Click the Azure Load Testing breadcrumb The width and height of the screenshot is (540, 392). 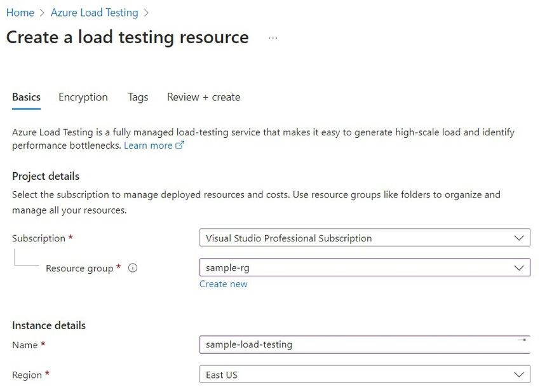(x=94, y=12)
